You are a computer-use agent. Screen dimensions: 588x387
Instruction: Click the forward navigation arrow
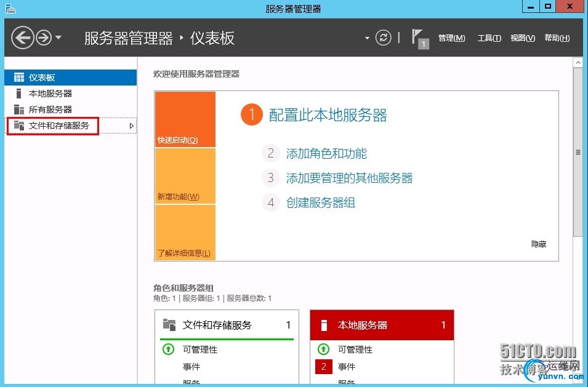(x=44, y=38)
